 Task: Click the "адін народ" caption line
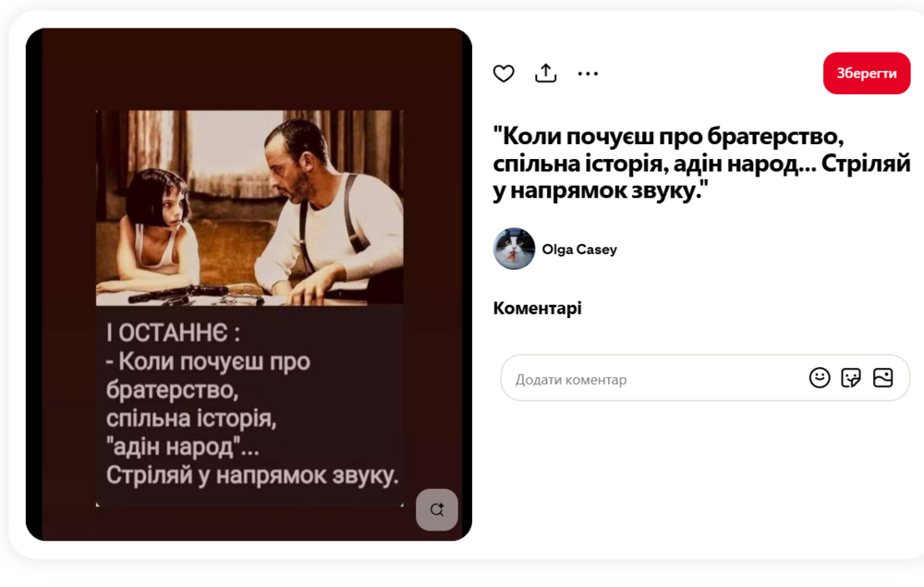point(182,447)
